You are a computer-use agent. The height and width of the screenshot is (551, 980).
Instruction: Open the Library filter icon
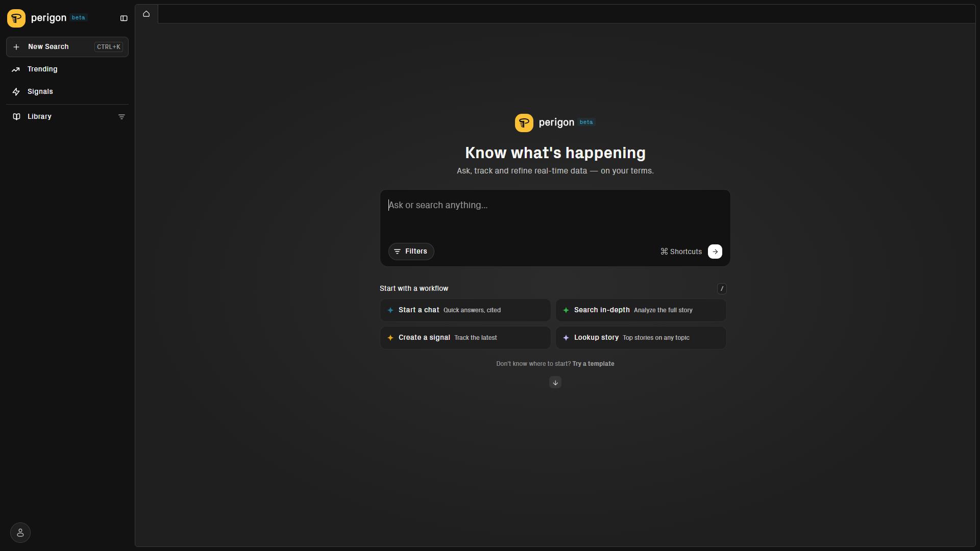[x=121, y=117]
